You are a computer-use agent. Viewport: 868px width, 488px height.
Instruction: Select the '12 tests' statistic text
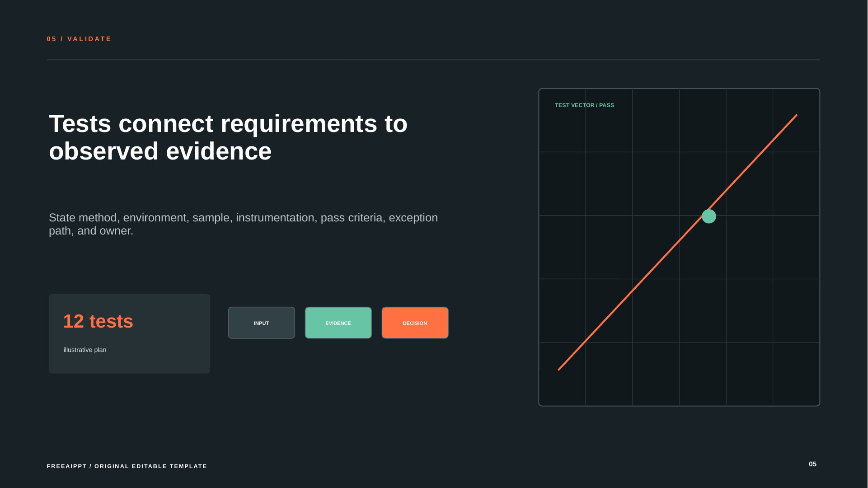coord(98,321)
